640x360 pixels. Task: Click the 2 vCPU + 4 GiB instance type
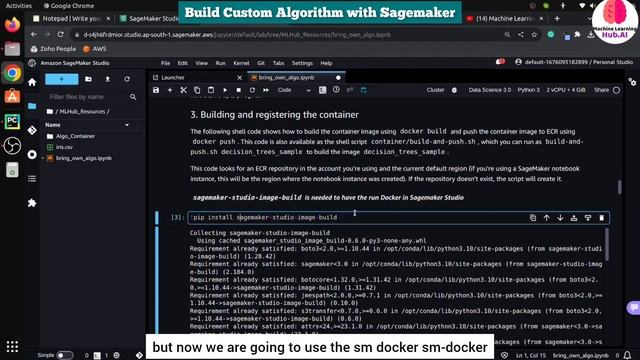click(566, 90)
